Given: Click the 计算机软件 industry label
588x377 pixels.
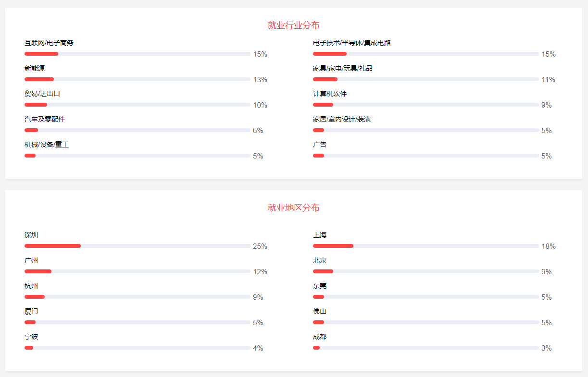Looking at the screenshot, I should [330, 94].
